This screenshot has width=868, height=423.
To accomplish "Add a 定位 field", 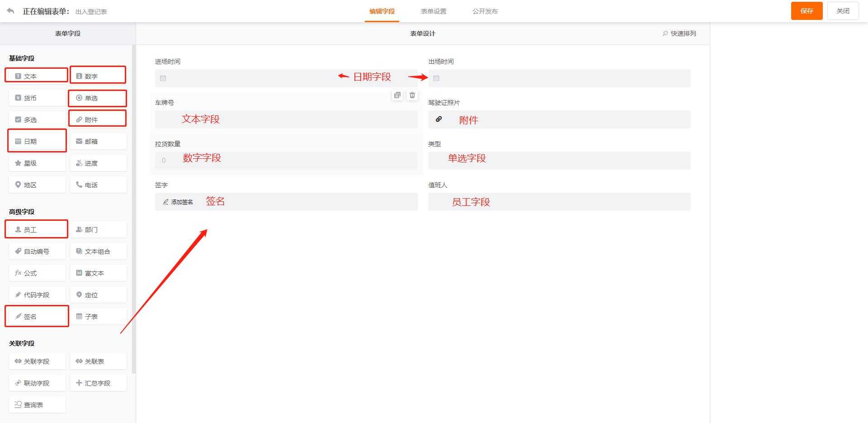I will tap(98, 295).
